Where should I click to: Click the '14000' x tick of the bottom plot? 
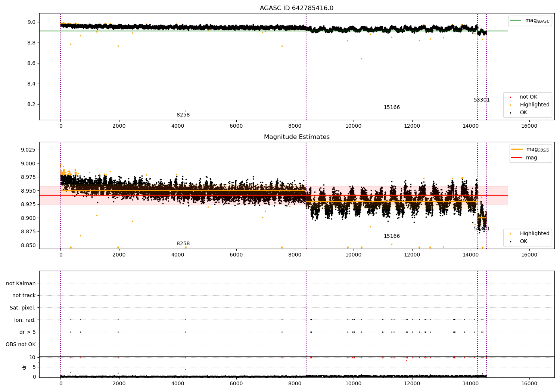470,384
